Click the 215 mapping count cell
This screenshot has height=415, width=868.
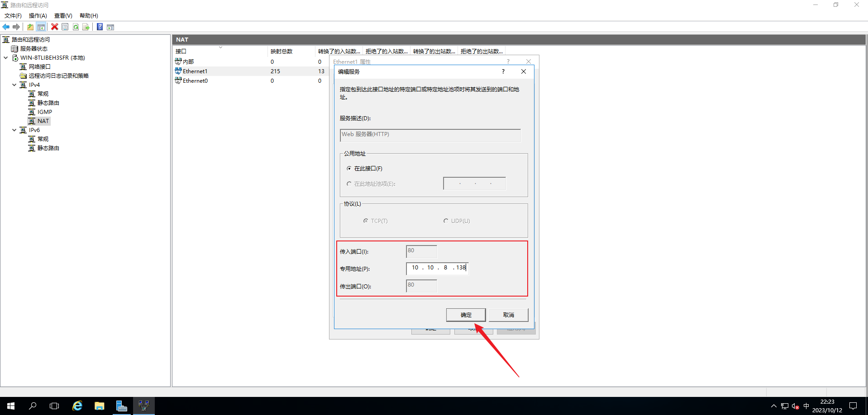coord(275,71)
